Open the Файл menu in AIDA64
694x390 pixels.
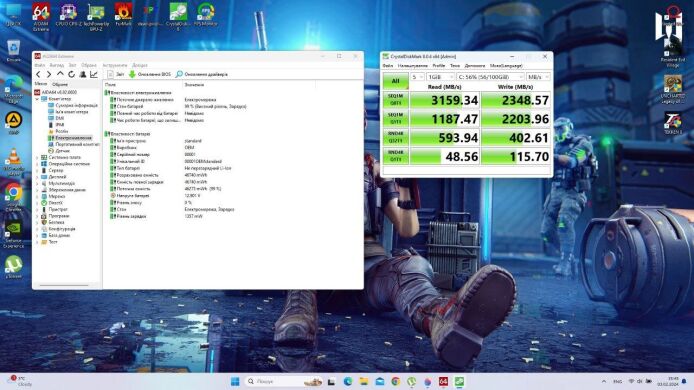(x=40, y=65)
